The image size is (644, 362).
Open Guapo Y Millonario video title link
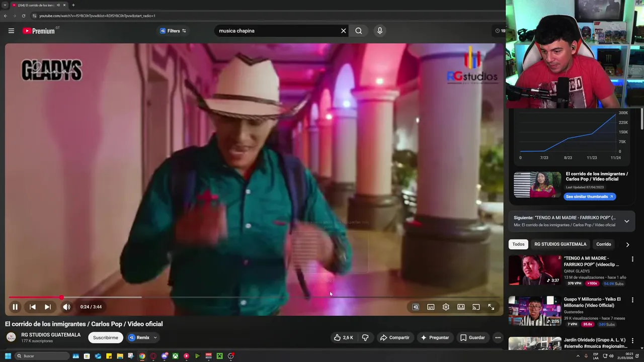click(593, 302)
